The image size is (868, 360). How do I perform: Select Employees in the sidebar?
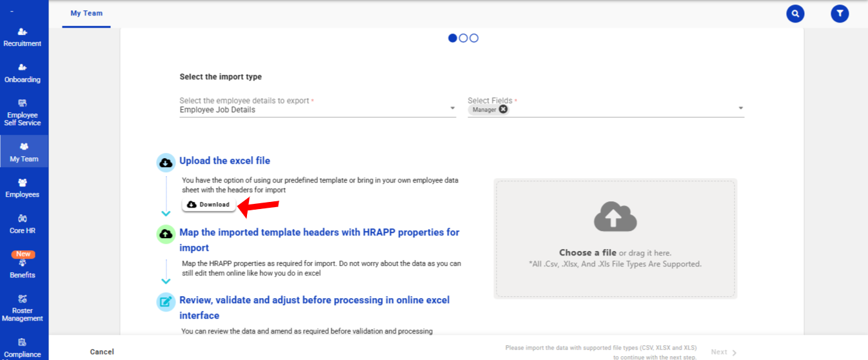point(23,188)
